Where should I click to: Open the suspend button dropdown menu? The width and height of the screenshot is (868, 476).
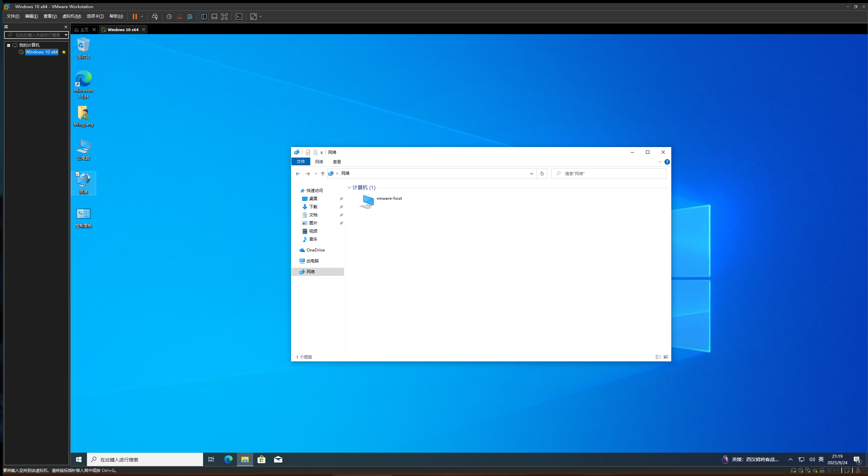pyautogui.click(x=142, y=17)
